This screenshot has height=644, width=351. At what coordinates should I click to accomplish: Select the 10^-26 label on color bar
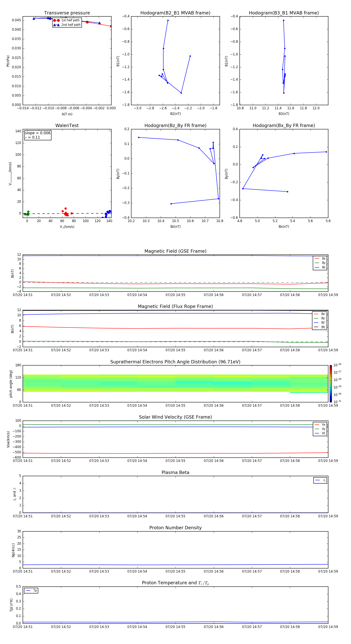click(337, 365)
